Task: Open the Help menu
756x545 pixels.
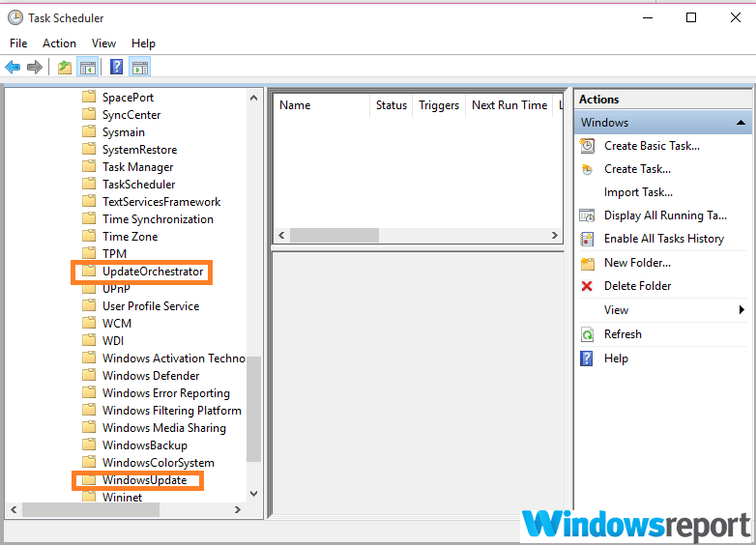Action: (x=143, y=43)
